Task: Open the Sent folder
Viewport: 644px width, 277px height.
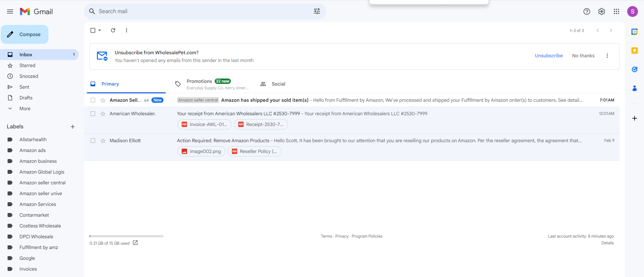Action: pos(39,87)
